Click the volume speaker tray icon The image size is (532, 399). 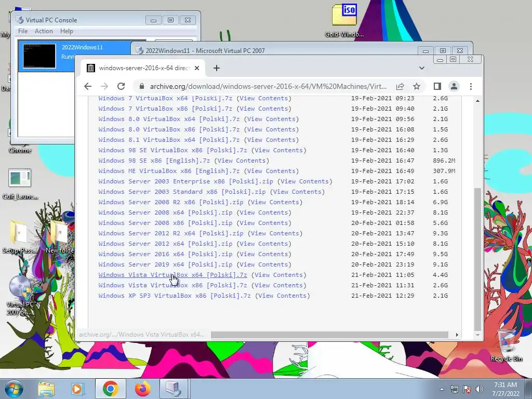click(480, 390)
